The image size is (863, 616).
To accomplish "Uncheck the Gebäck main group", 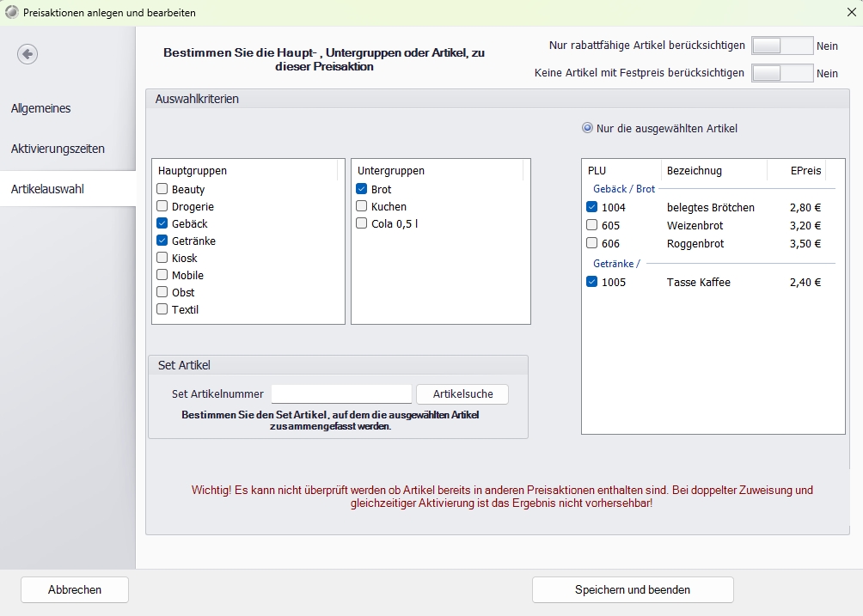I will (x=162, y=223).
